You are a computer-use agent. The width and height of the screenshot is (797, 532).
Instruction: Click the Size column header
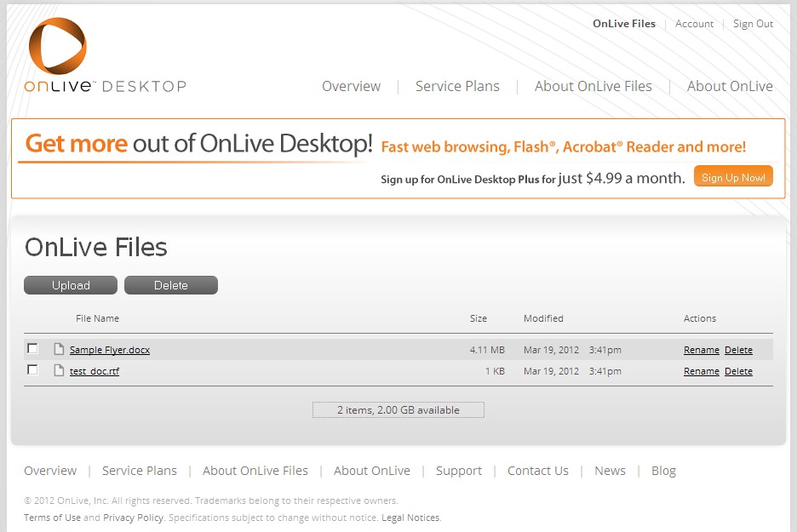[479, 318]
